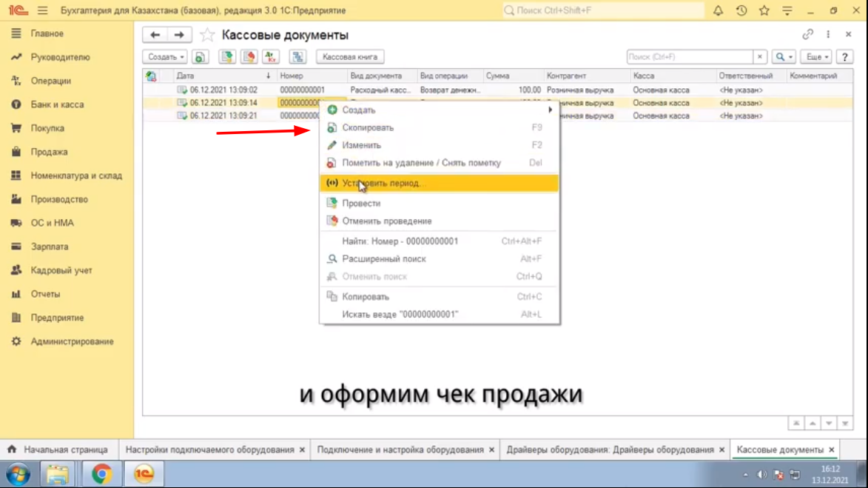
Task: Open the 1C taskbar icon
Action: (x=144, y=474)
